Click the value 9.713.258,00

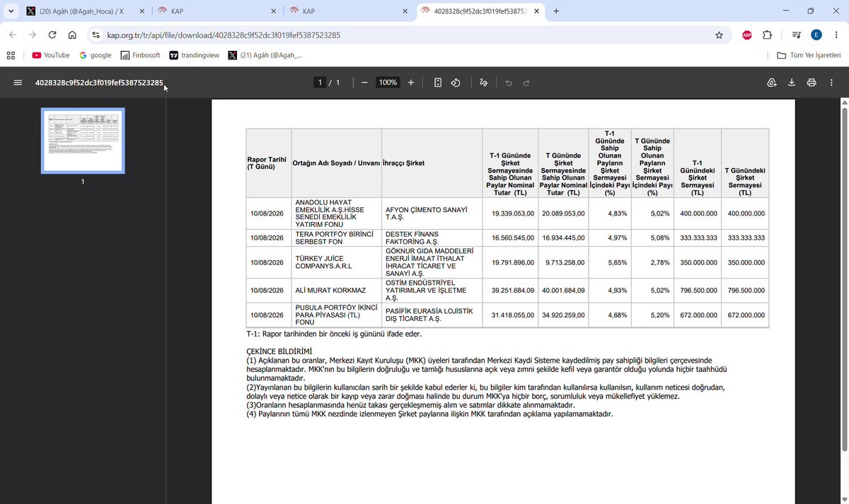pos(565,262)
